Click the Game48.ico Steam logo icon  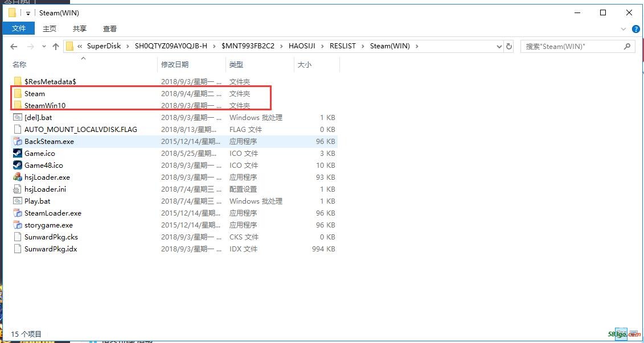[x=18, y=166]
